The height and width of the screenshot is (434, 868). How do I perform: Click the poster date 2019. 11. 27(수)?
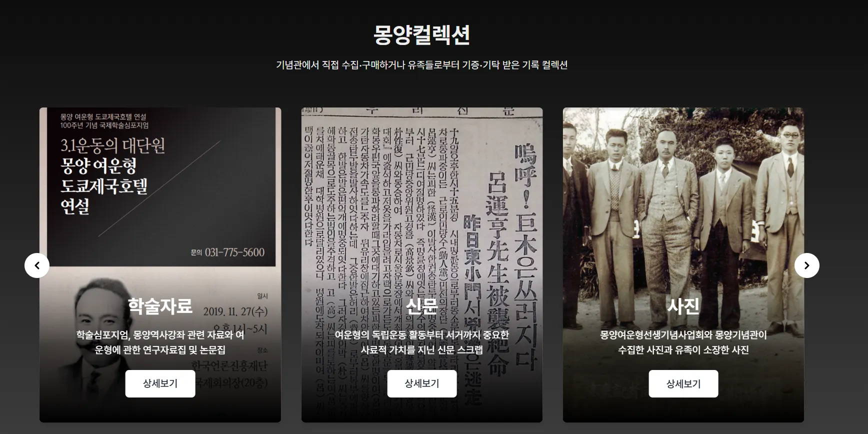[235, 311]
